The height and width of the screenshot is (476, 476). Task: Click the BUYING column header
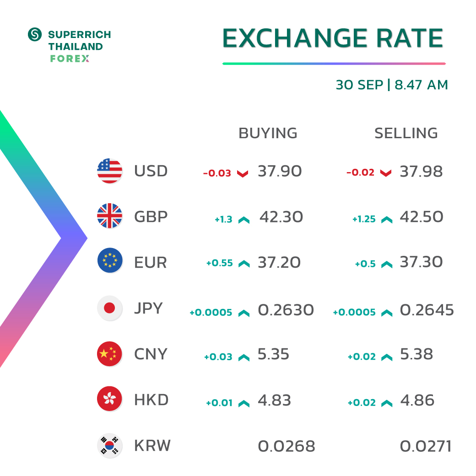point(268,133)
